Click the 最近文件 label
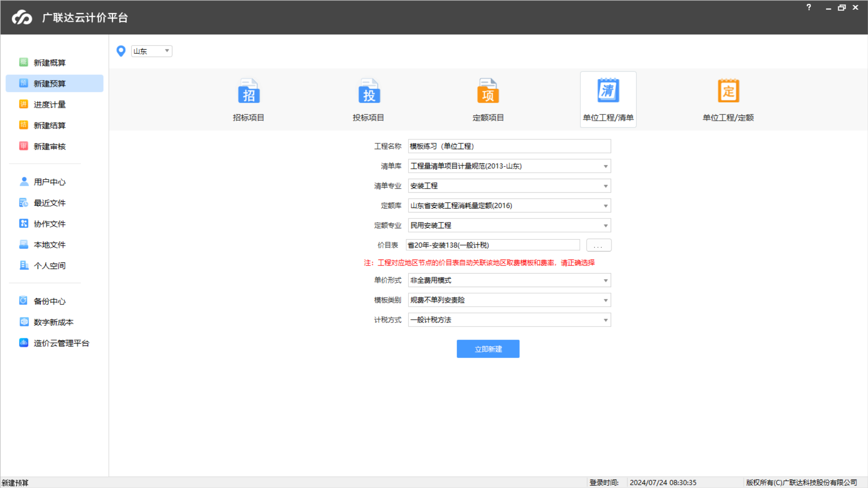The image size is (868, 488). pos(50,203)
